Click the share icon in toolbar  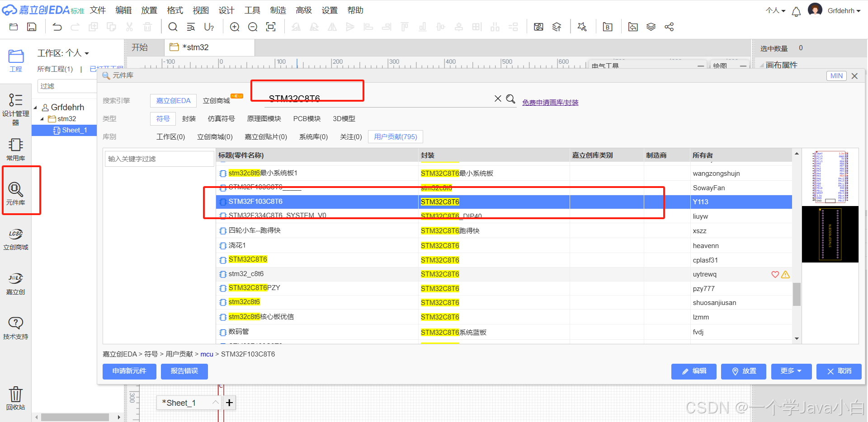(x=669, y=27)
